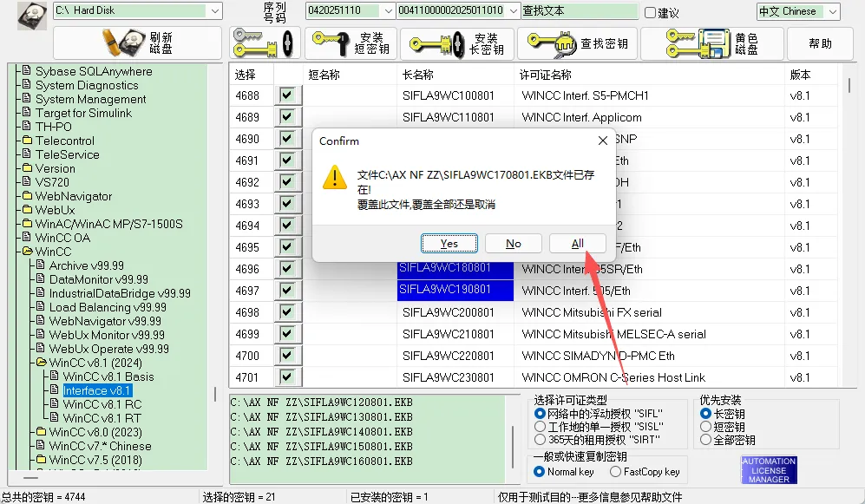Image resolution: width=865 pixels, height=504 pixels.
Task: Enable the 建议 checkbox
Action: click(651, 12)
